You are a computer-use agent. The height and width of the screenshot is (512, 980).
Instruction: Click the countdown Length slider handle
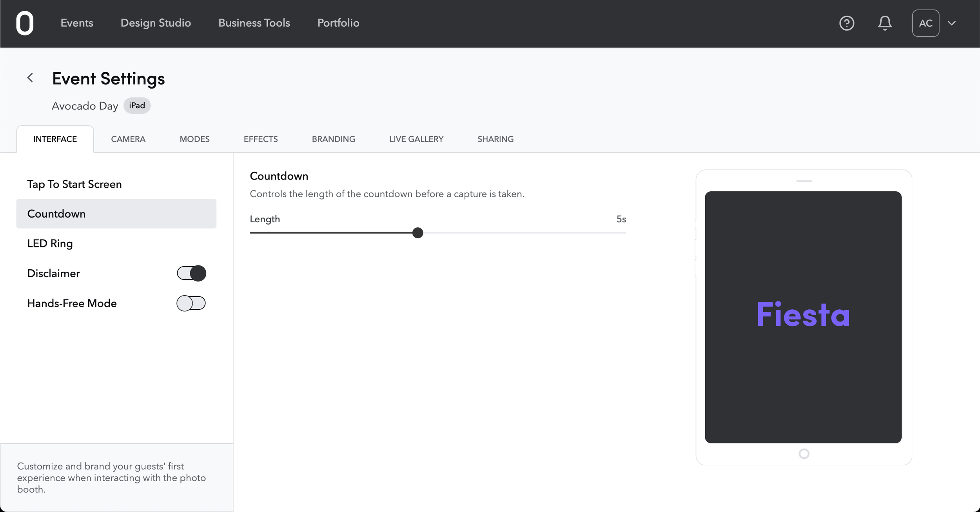[x=418, y=233]
